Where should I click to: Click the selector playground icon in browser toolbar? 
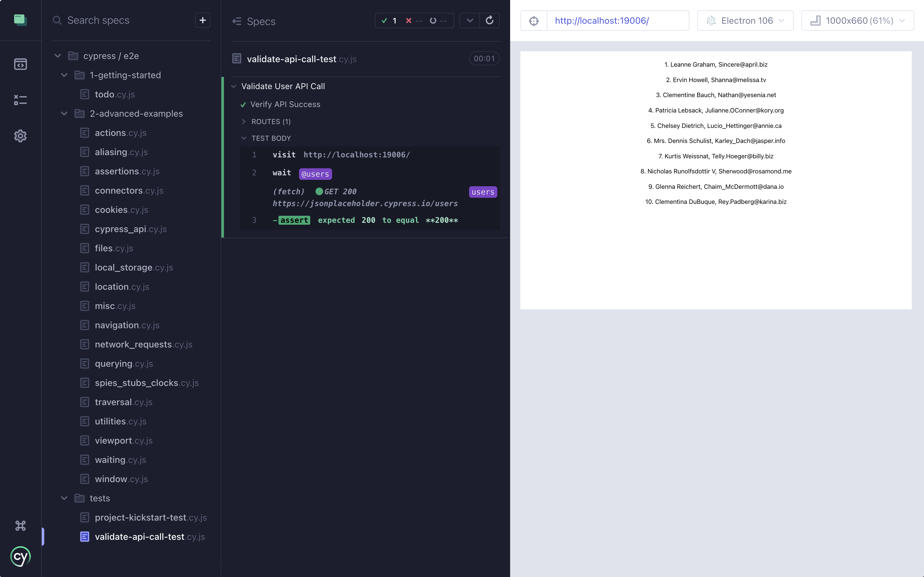coord(534,21)
